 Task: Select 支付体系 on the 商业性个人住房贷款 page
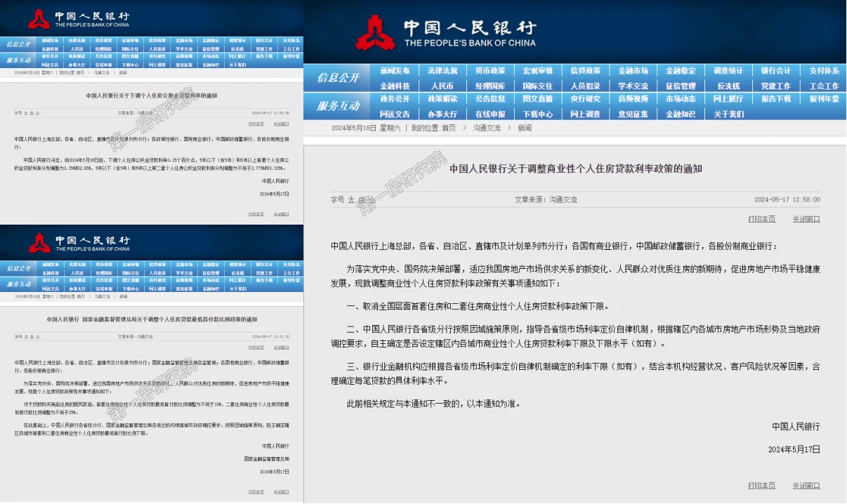coord(824,71)
